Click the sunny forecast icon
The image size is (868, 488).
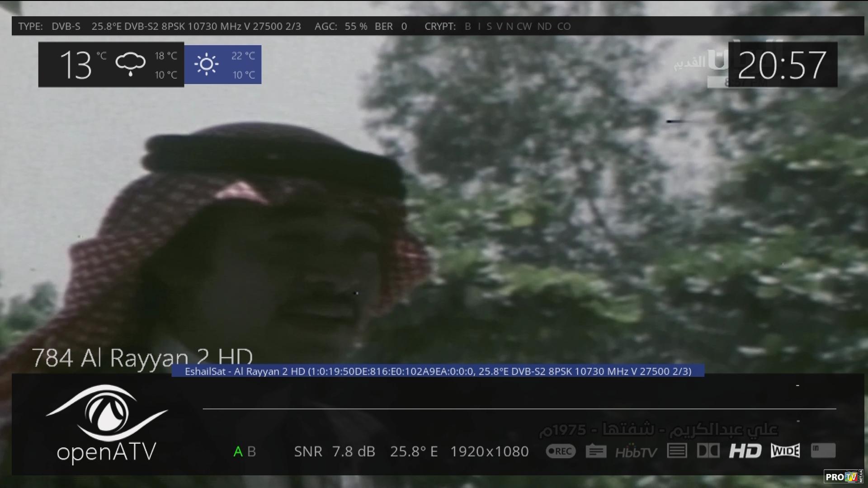click(207, 64)
